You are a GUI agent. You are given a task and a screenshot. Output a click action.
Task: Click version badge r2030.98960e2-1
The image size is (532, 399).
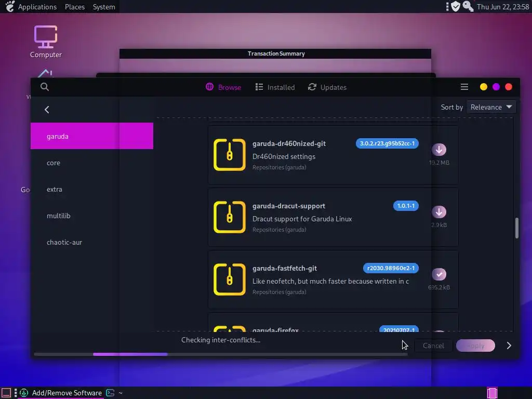[391, 268]
